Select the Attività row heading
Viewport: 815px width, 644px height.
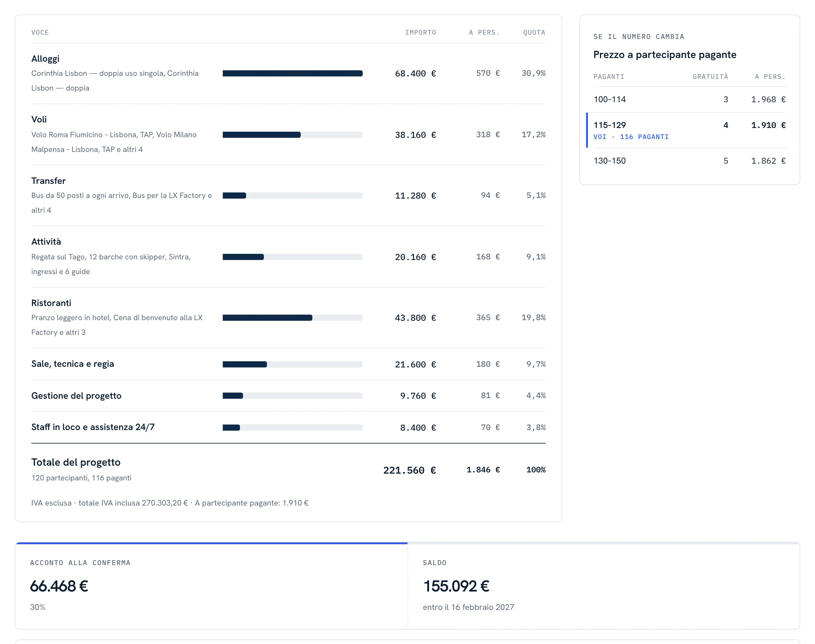click(46, 242)
